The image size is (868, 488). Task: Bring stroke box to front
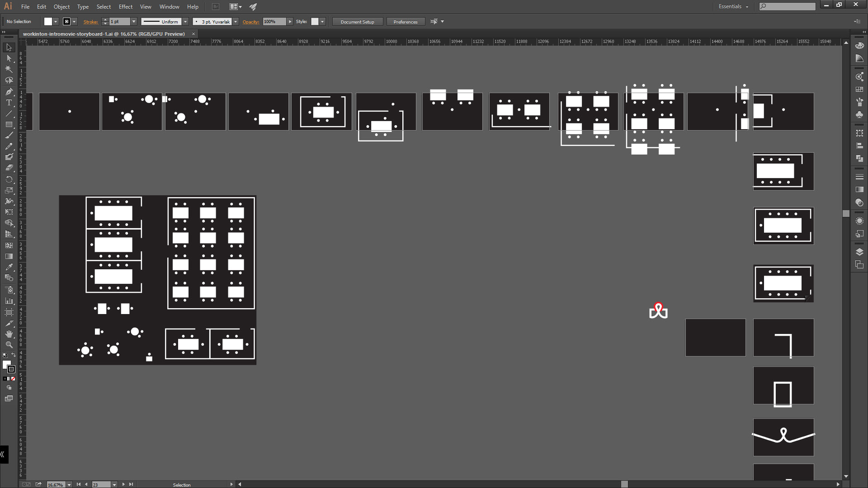(x=12, y=369)
